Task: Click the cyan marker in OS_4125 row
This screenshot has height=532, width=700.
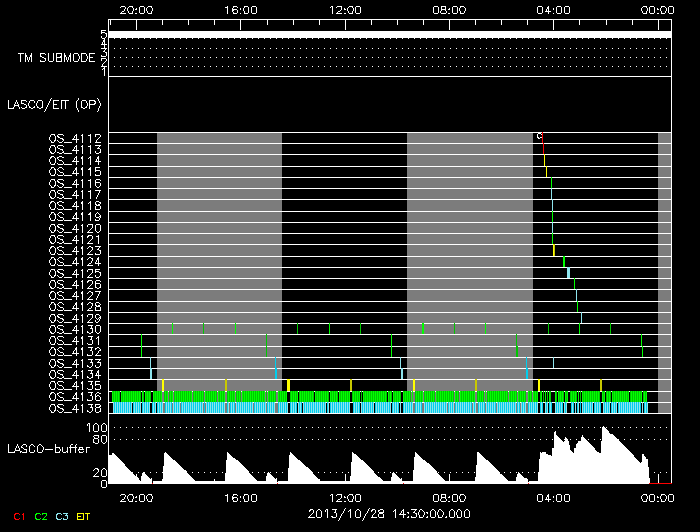Action: pos(568,273)
